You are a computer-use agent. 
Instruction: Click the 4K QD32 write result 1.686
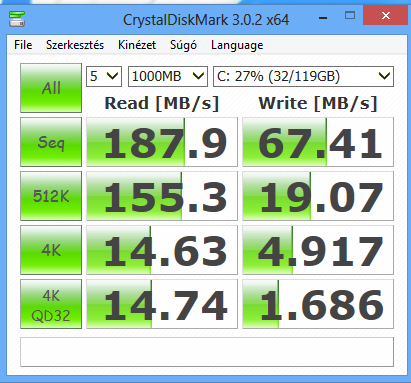(x=318, y=304)
